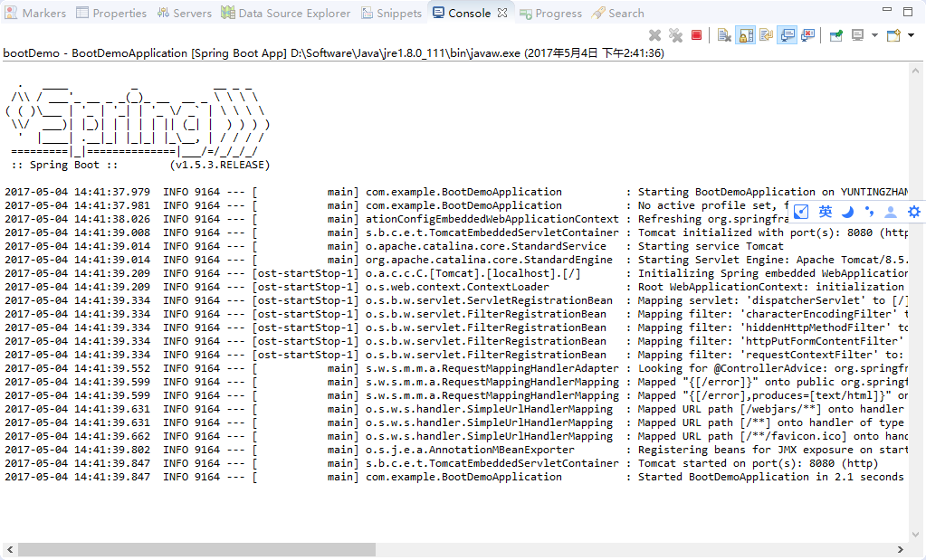Viewport: 926px width, 560px height.
Task: Click the Spring Boot v1.5.3.RELEASE text
Action: coord(140,165)
